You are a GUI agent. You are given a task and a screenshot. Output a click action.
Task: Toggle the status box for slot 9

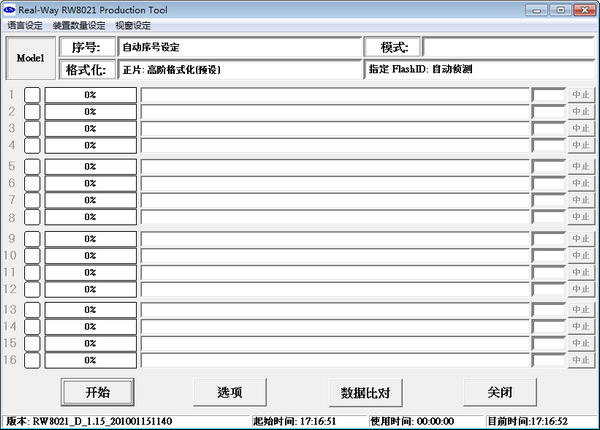click(32, 239)
